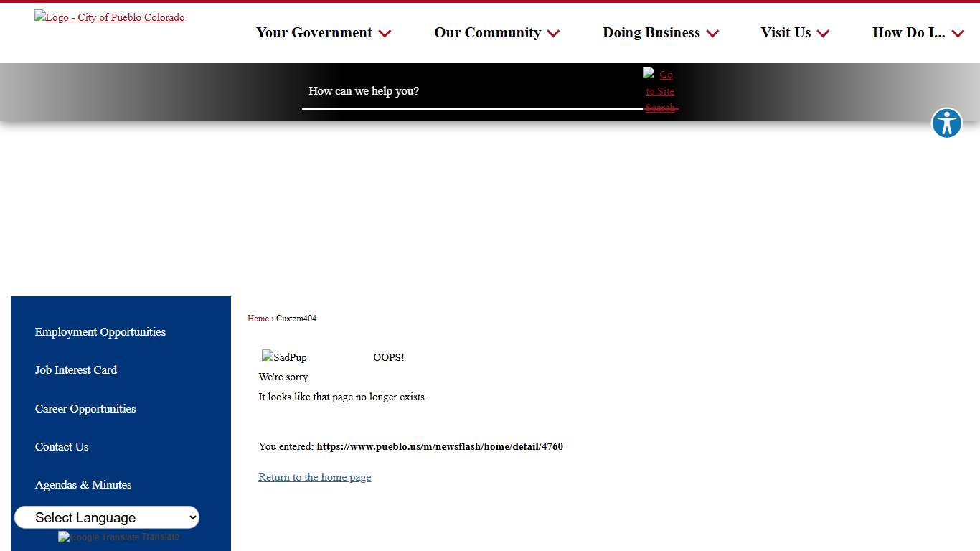Click Contact Us in sidebar
Screen dimensions: 980x551
[x=62, y=447]
